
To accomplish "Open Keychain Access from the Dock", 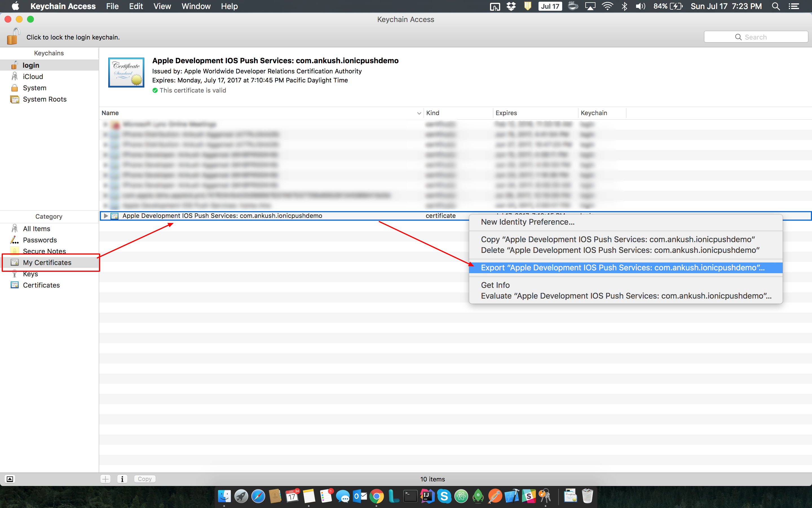I will click(x=546, y=496).
